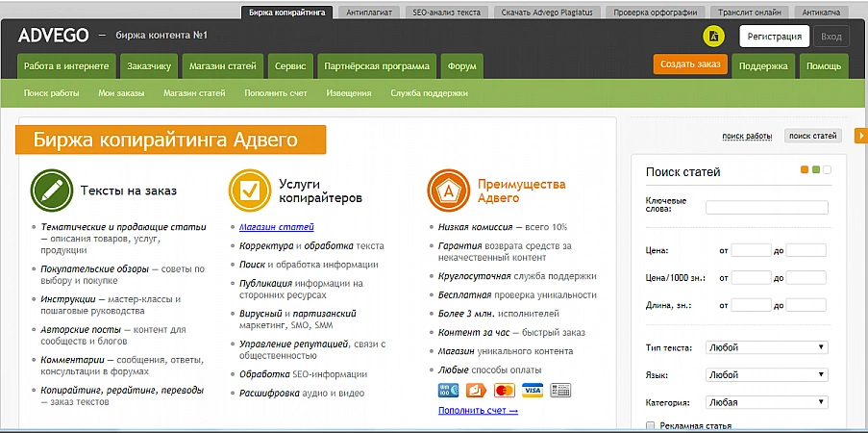Enable the 'Рекламная статья' checkbox
Screen dimensions: 868x433
(651, 425)
